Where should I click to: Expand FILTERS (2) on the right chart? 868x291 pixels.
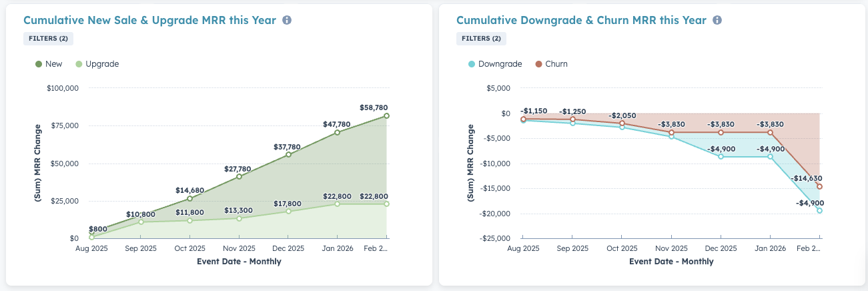pos(480,39)
